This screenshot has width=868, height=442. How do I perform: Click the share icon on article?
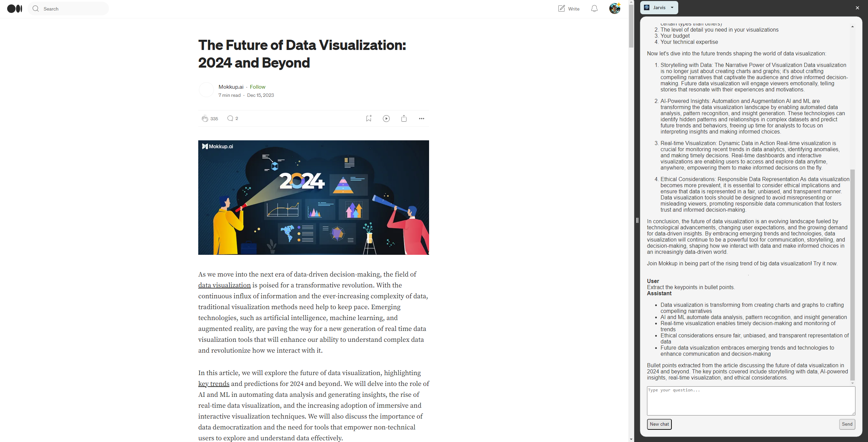404,118
